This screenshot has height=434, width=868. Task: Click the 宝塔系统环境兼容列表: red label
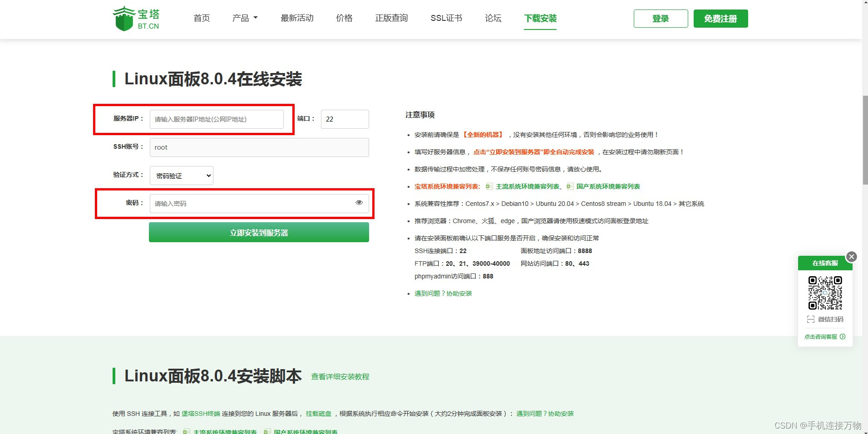pyautogui.click(x=447, y=186)
